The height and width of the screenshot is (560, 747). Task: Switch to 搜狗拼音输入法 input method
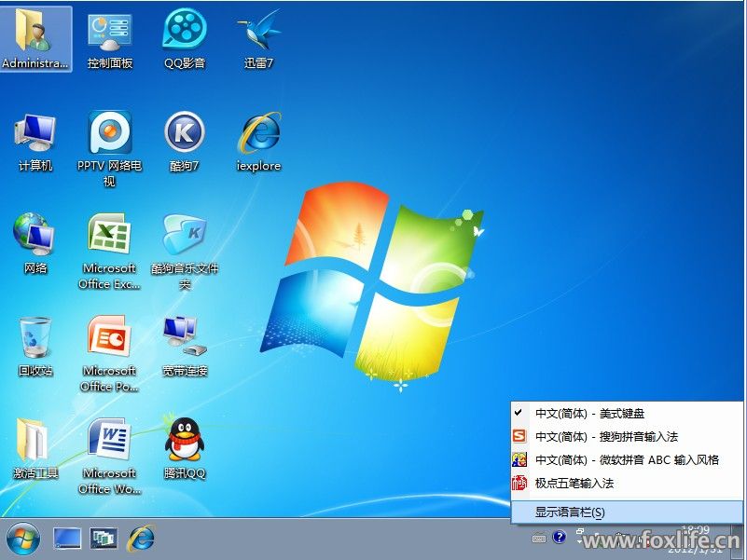627,436
